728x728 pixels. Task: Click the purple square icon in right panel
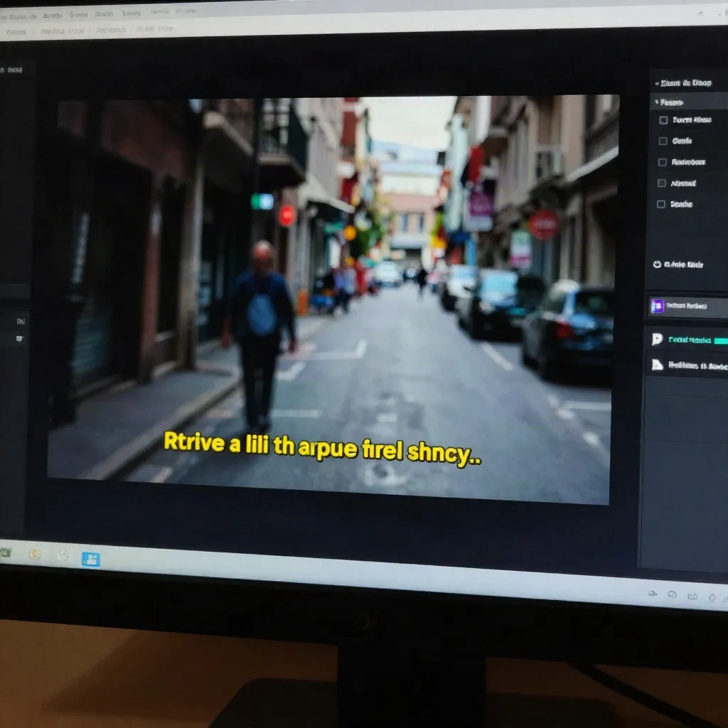point(658,306)
